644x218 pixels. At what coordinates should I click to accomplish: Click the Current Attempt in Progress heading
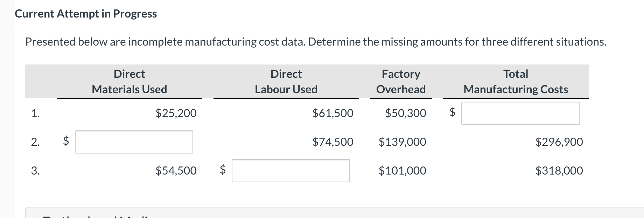[x=85, y=14]
